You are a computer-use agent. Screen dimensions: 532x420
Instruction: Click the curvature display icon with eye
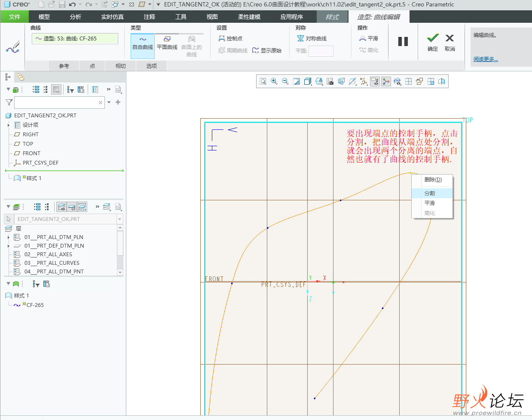(397, 81)
